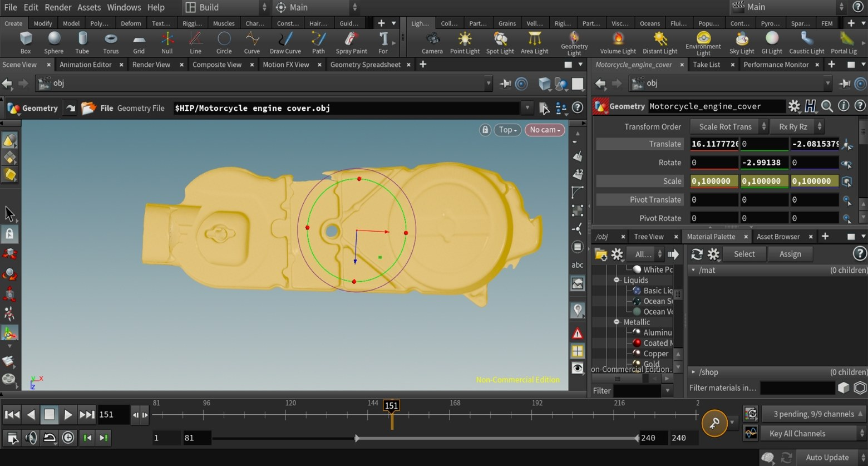Toggle the viewport lock icon
Viewport: 868px width, 466px height.
click(x=485, y=130)
